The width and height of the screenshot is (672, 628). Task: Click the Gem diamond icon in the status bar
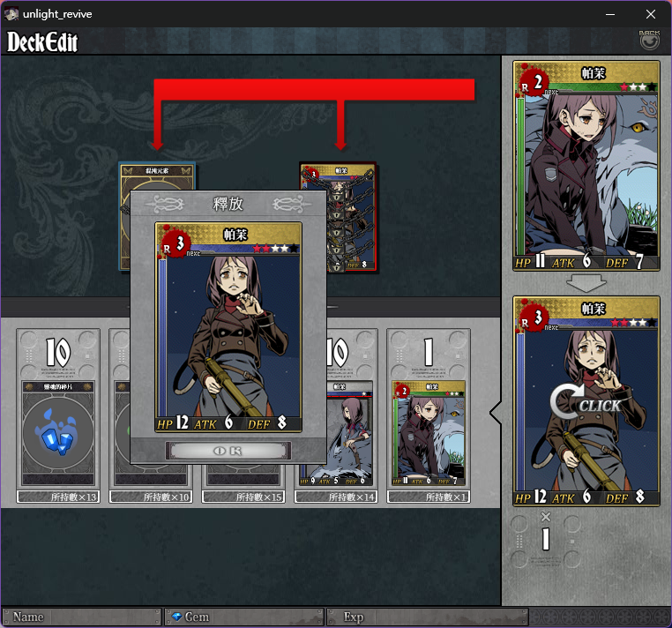point(176,617)
